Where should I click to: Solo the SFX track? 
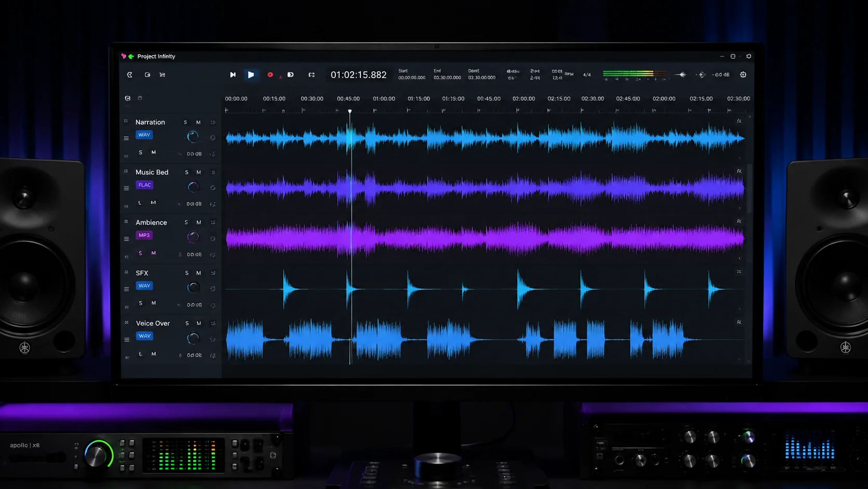(186, 273)
